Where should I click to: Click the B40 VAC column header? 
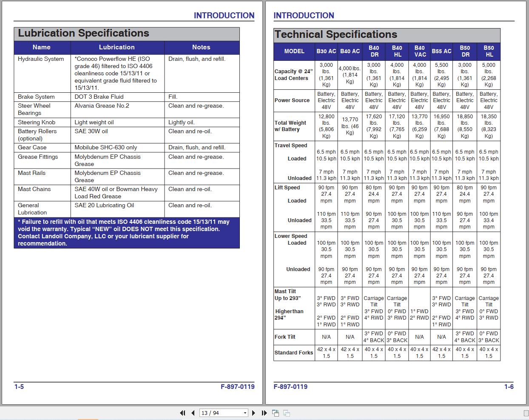(420, 51)
